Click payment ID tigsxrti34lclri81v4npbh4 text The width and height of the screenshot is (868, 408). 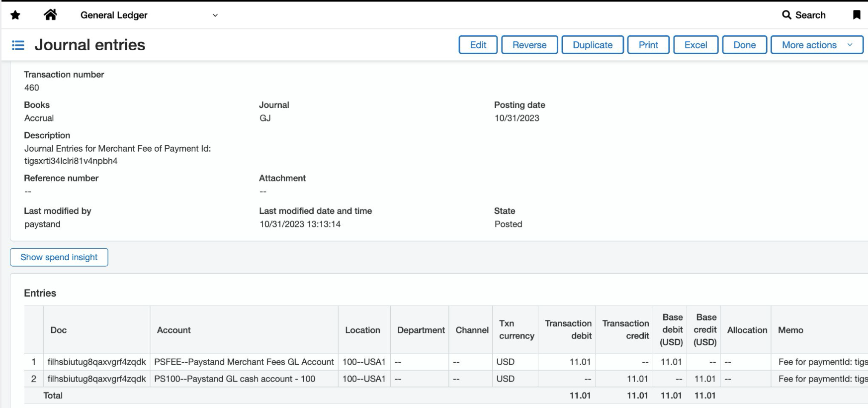(71, 161)
